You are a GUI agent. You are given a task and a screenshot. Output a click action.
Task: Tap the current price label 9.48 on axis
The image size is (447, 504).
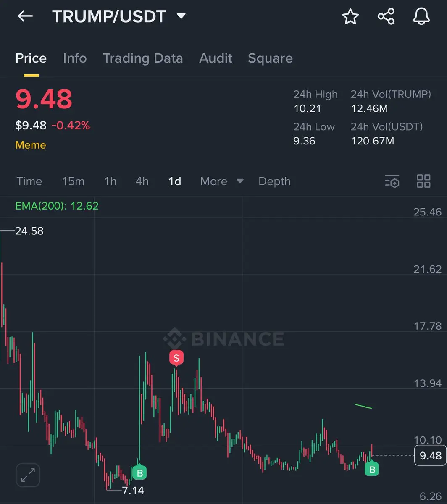[x=430, y=455]
